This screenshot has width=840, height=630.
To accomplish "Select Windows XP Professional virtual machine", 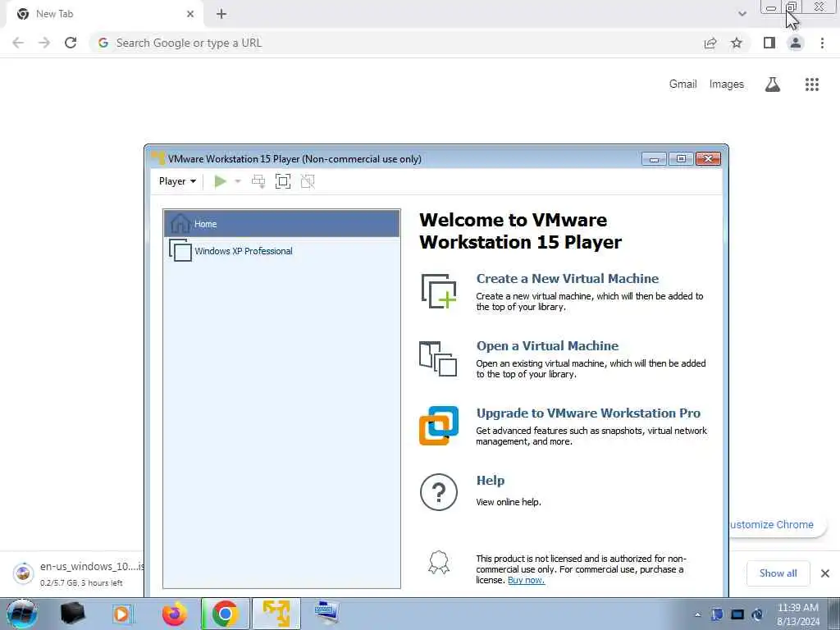I will pos(282,251).
